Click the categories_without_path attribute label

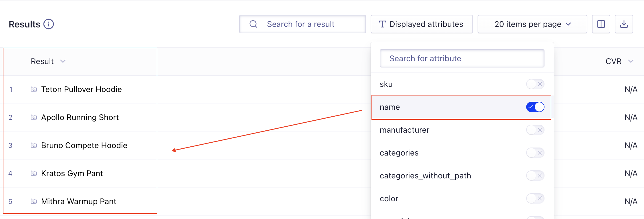coord(425,176)
